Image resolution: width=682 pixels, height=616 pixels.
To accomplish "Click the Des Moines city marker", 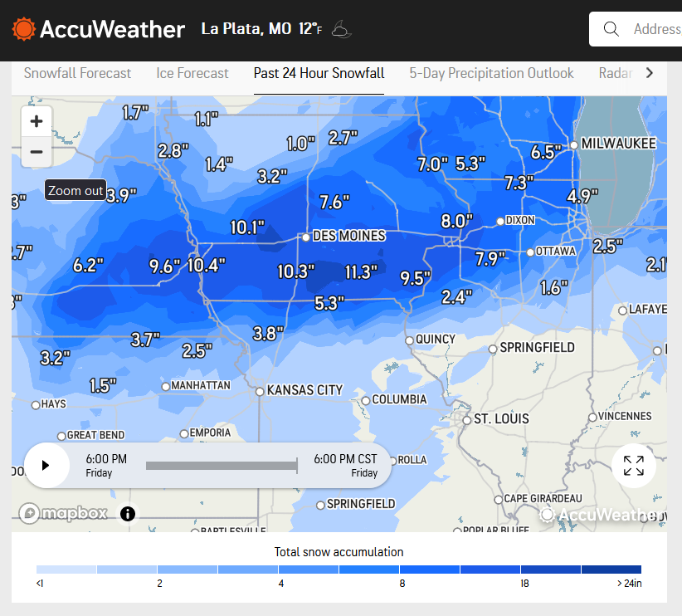I will click(x=306, y=237).
